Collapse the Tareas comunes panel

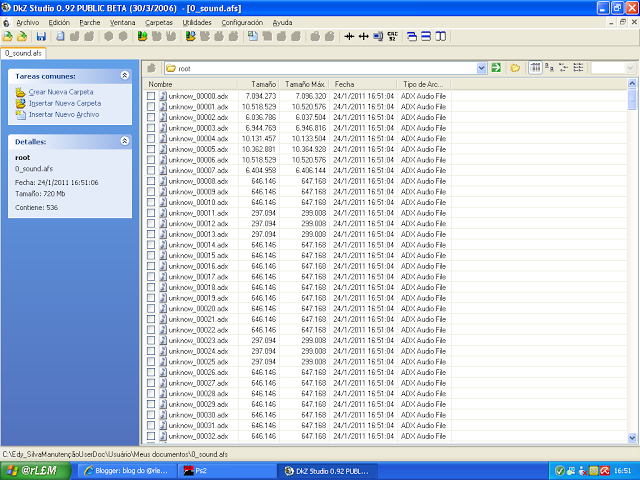(125, 76)
